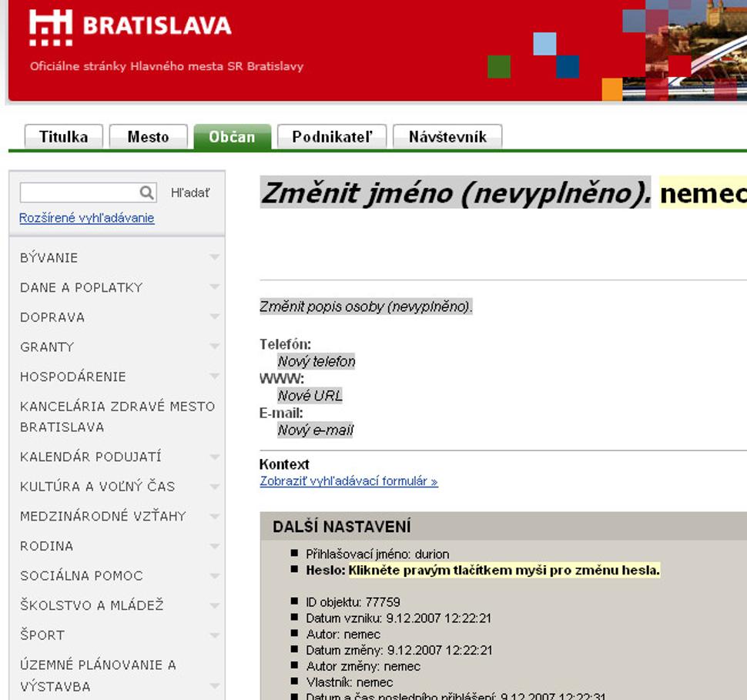
Task: Open the Titulka tab
Action: coord(63,137)
